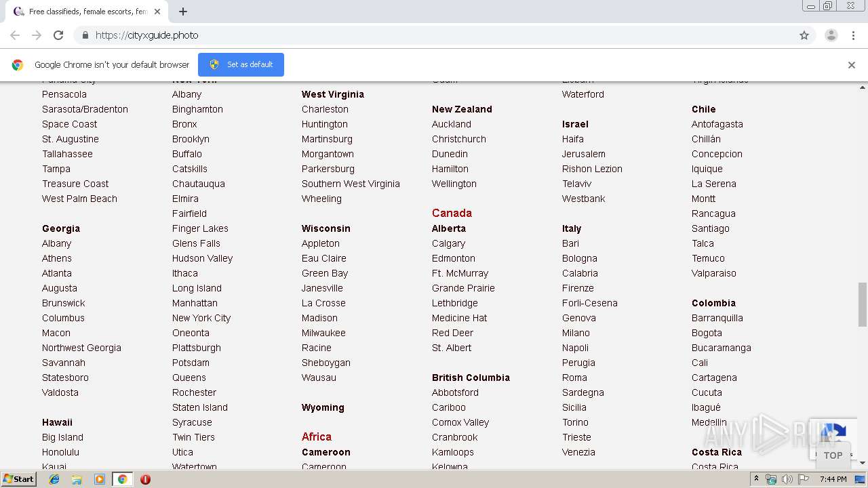Open the Forli-Cesena link
Image resolution: width=868 pixels, height=488 pixels.
click(590, 303)
